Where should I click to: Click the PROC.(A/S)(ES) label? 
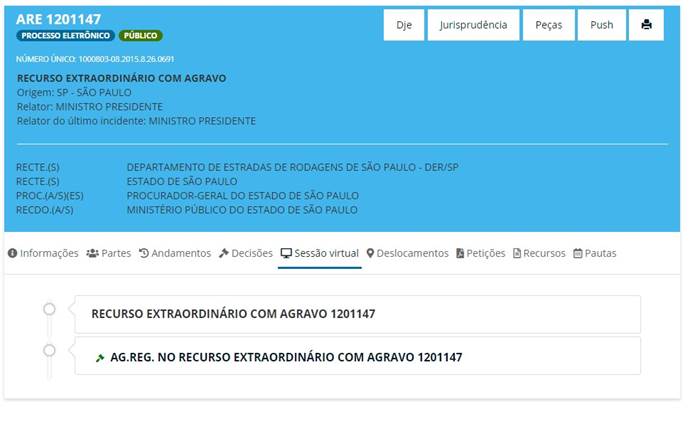(x=50, y=196)
